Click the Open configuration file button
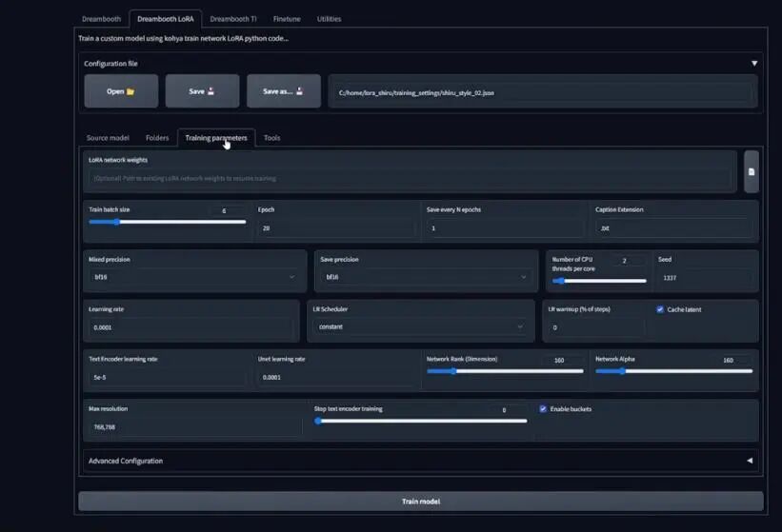Screen dimensions: 782x532 (121, 91)
